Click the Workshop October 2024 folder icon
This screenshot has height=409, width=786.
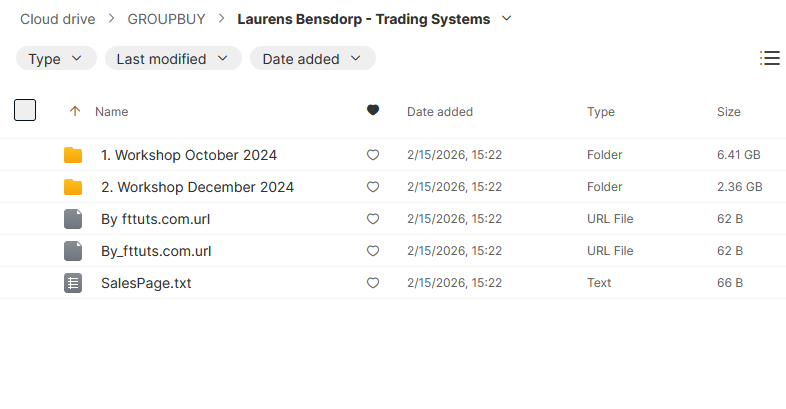[73, 155]
